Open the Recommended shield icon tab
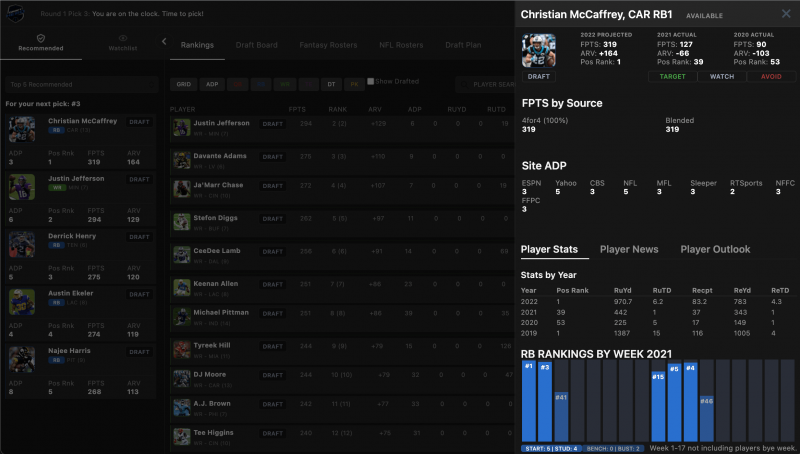The width and height of the screenshot is (800, 454). tap(41, 42)
